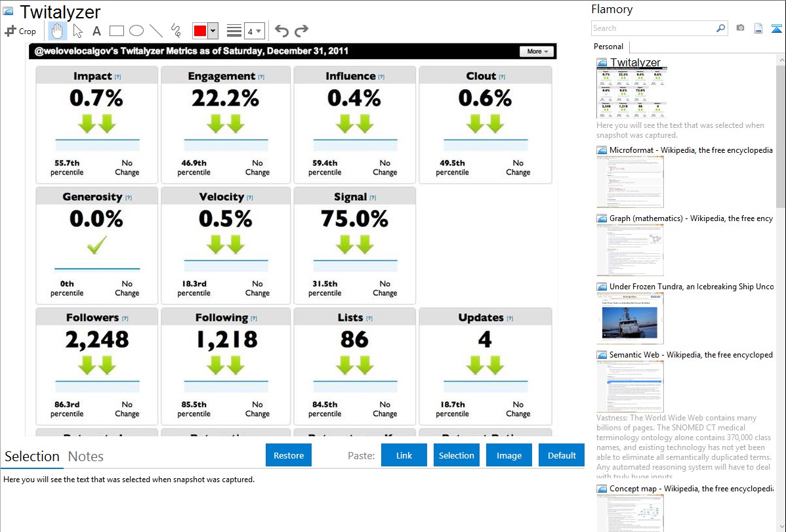The image size is (786, 532).
Task: Click the help icon beside Impact
Action: 118,77
